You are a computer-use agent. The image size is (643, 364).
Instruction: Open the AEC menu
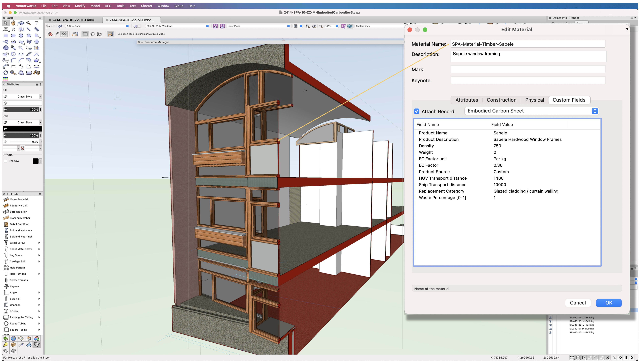(x=108, y=6)
